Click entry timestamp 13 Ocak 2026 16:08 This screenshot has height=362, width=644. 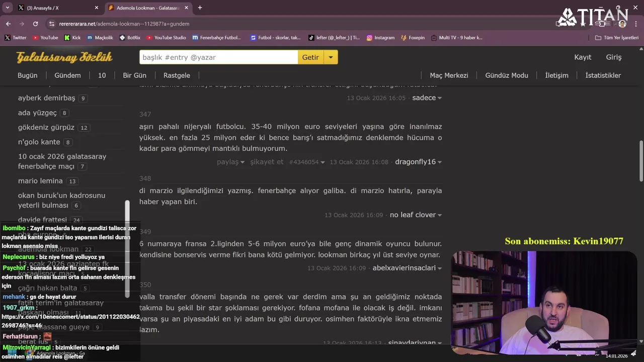tap(359, 162)
